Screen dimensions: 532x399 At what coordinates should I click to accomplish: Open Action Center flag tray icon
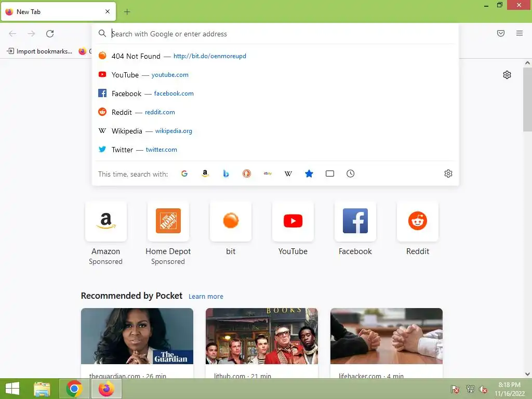[x=455, y=390]
